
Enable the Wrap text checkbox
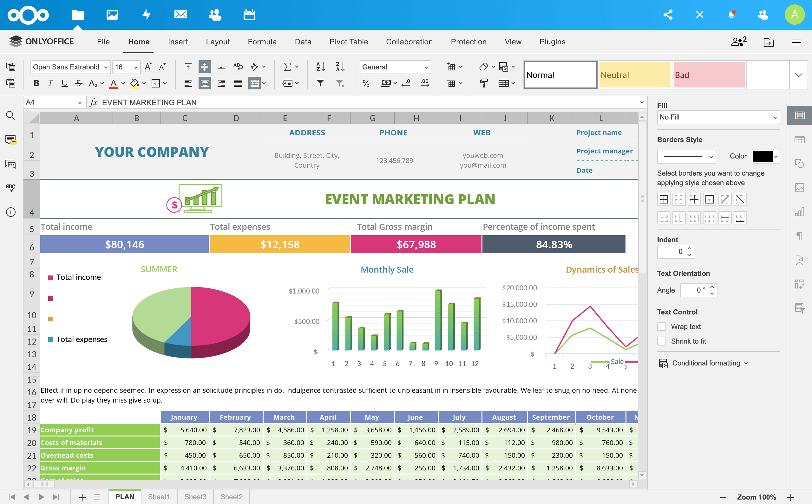662,326
